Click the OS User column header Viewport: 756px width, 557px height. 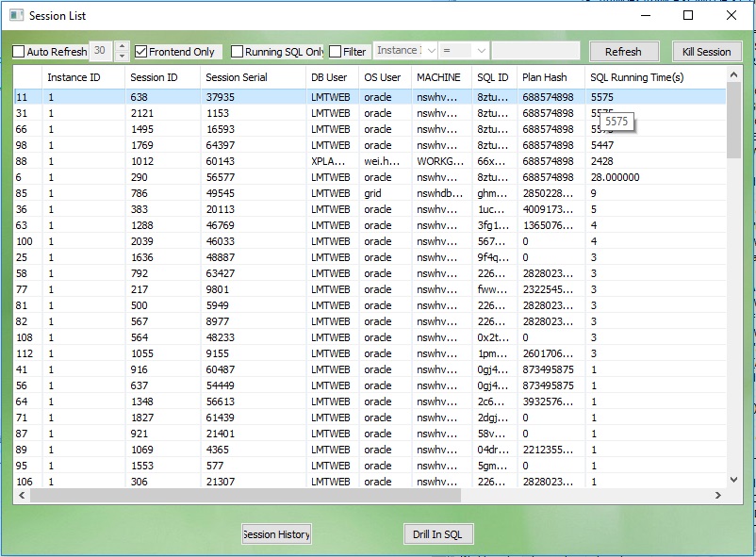(385, 77)
